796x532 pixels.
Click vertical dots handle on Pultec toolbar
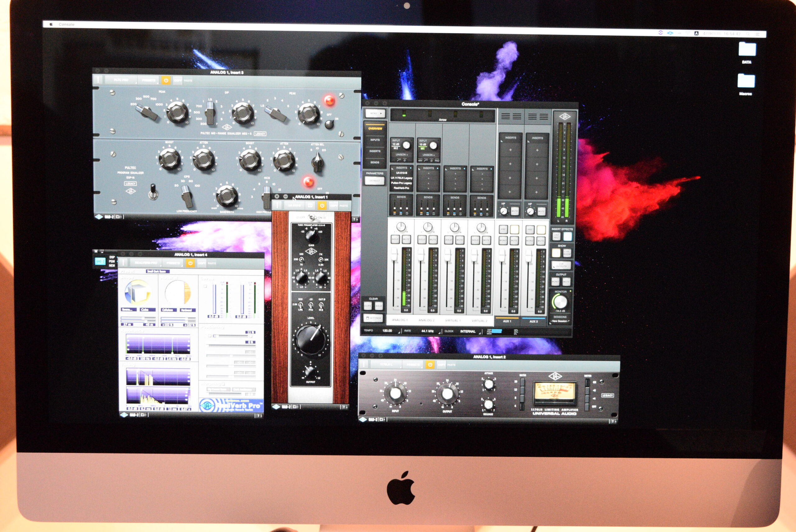pyautogui.click(x=98, y=80)
